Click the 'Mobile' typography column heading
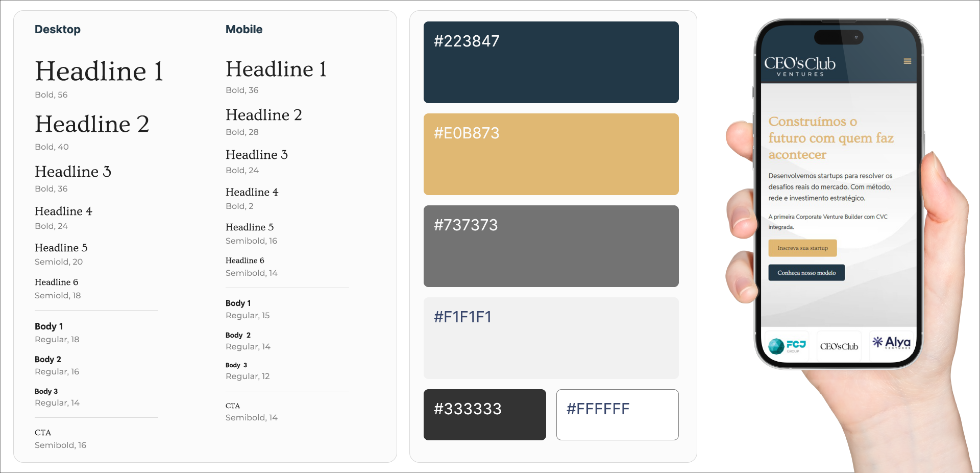Screen dimensions: 980x473 [244, 30]
